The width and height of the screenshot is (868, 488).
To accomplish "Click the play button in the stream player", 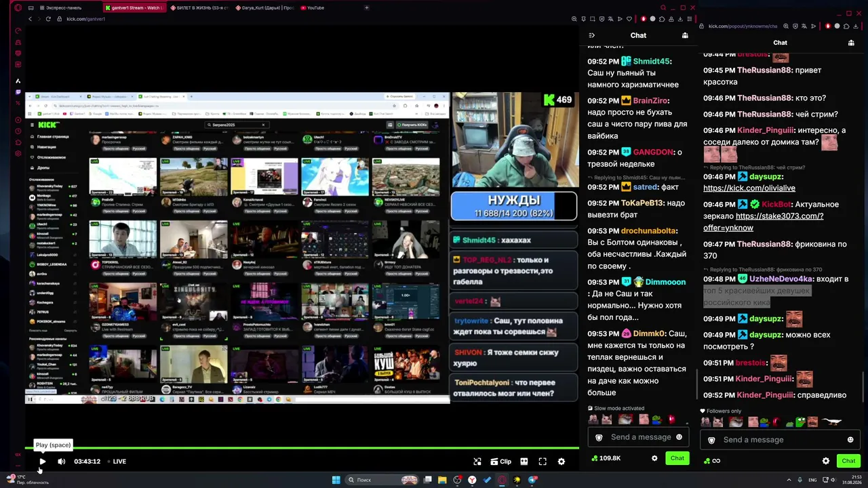I will 42,462.
